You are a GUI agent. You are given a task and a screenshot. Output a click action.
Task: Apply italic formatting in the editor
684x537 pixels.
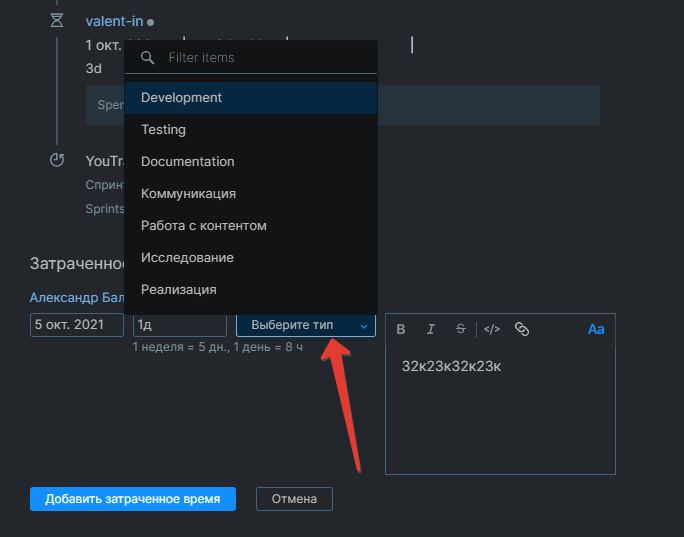pos(431,329)
